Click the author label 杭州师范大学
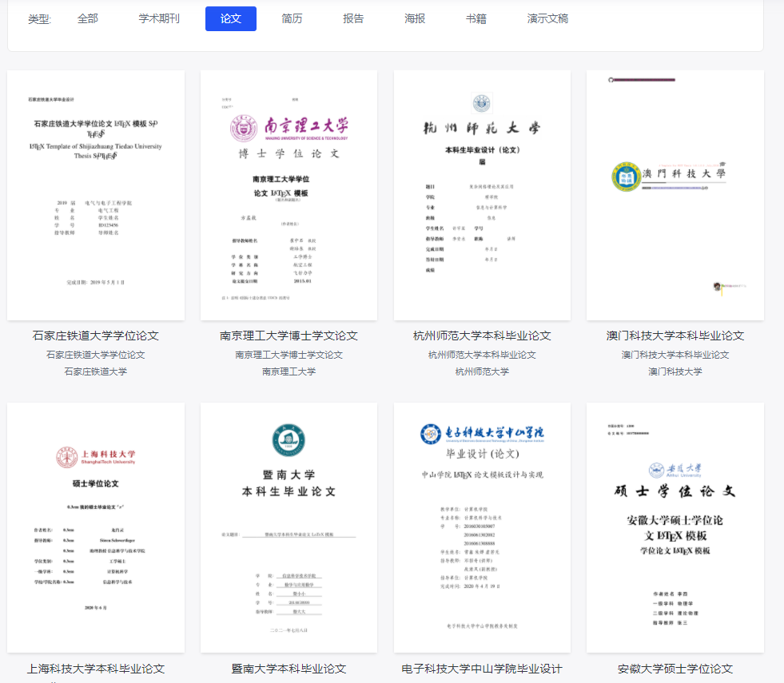784x683 pixels. point(482,371)
